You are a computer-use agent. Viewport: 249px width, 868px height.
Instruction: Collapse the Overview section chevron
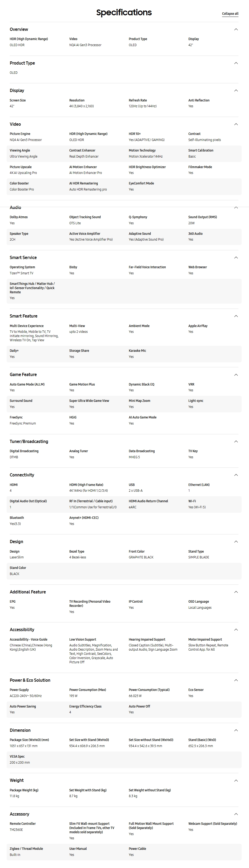[x=236, y=29]
